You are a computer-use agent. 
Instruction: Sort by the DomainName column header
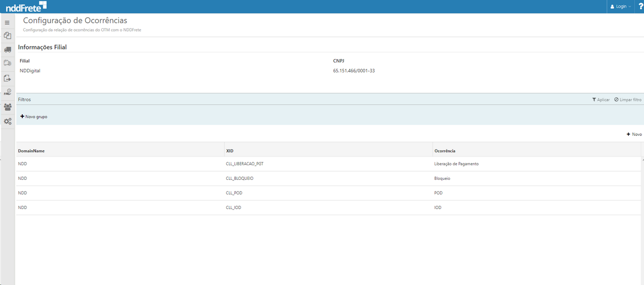[x=31, y=151]
